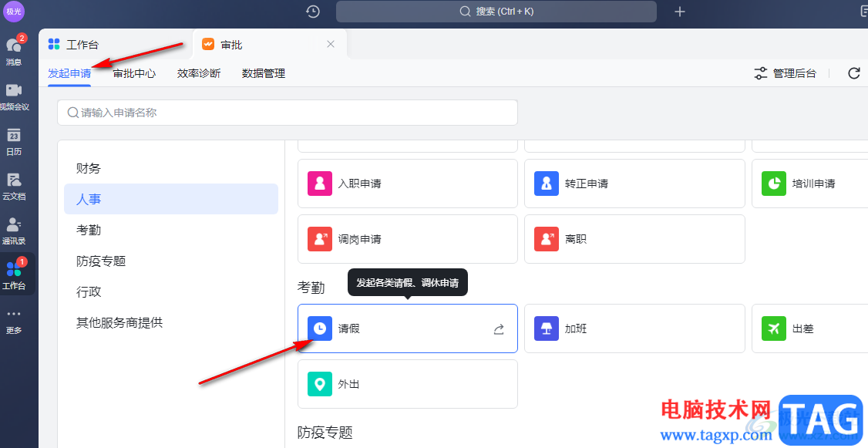Select the 效率诊断 tab
The image size is (868, 448).
(x=199, y=73)
